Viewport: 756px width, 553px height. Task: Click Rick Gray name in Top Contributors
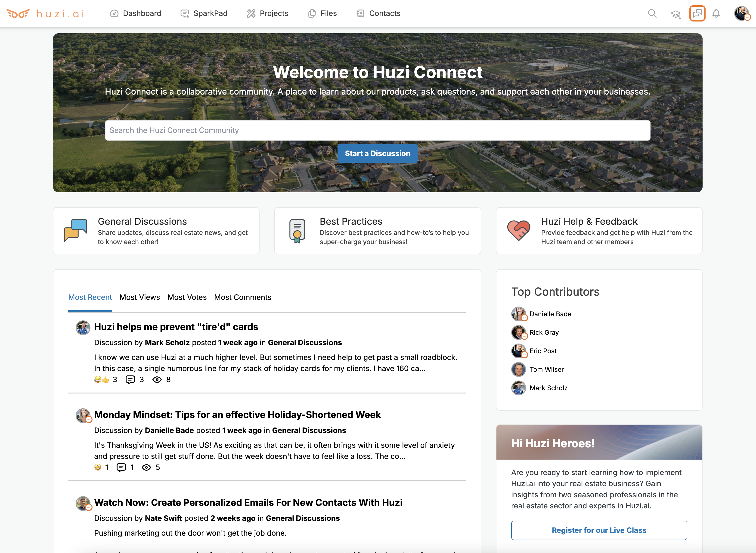pos(544,332)
